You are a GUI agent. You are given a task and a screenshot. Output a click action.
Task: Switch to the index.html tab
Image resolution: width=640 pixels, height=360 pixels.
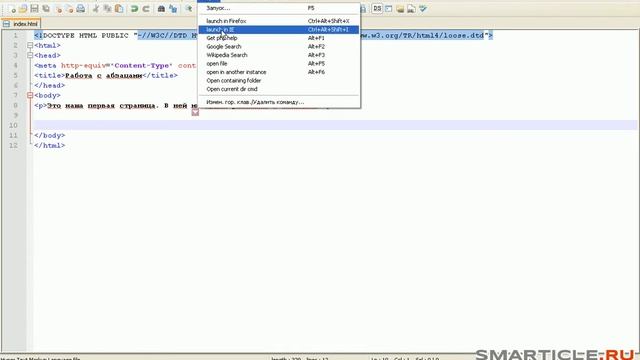[21, 24]
